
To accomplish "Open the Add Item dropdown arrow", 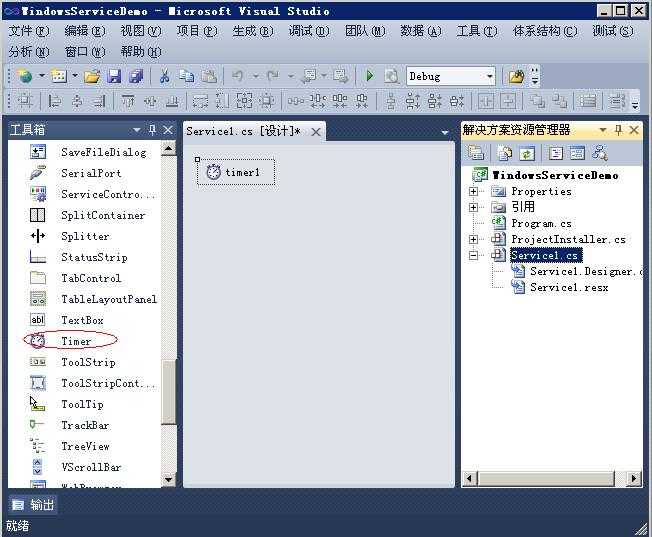I will click(x=75, y=76).
